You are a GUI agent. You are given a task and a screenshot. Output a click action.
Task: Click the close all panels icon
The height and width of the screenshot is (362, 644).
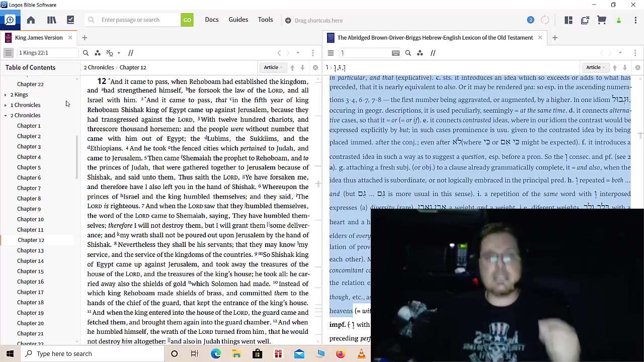[585, 20]
